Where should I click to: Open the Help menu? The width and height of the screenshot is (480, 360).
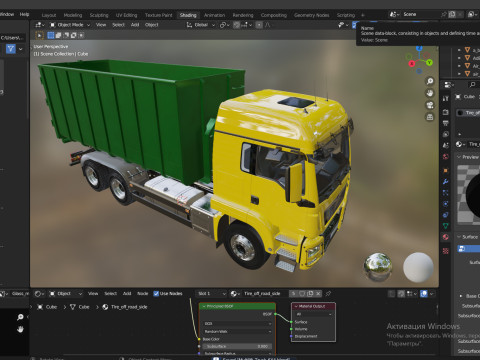(24, 14)
